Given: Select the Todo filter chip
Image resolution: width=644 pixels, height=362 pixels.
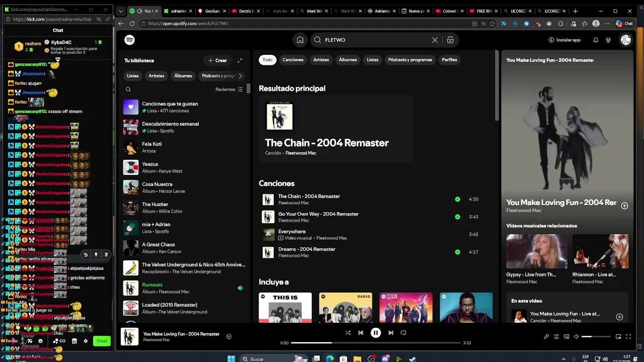Looking at the screenshot, I should [x=268, y=60].
